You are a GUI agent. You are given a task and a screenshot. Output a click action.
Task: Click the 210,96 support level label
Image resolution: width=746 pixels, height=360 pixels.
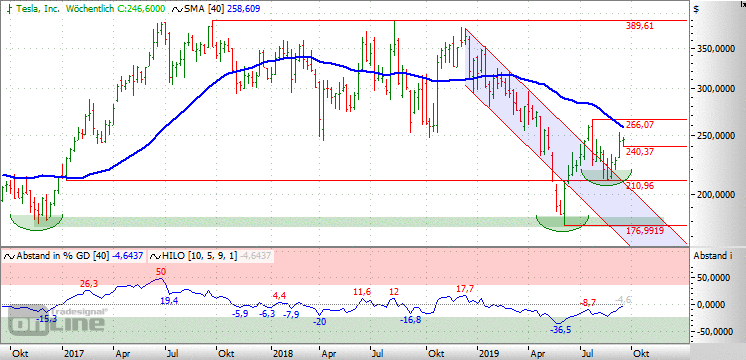(x=640, y=186)
